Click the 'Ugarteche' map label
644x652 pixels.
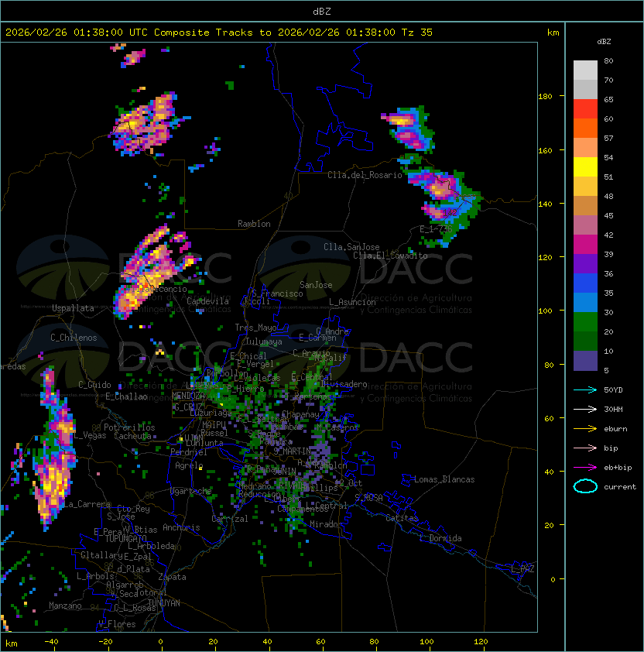point(191,491)
